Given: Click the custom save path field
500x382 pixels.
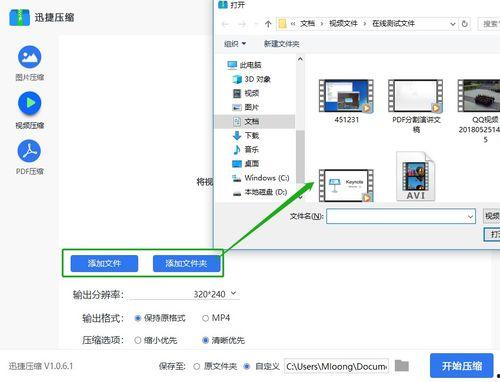Looking at the screenshot, I should point(336,366).
